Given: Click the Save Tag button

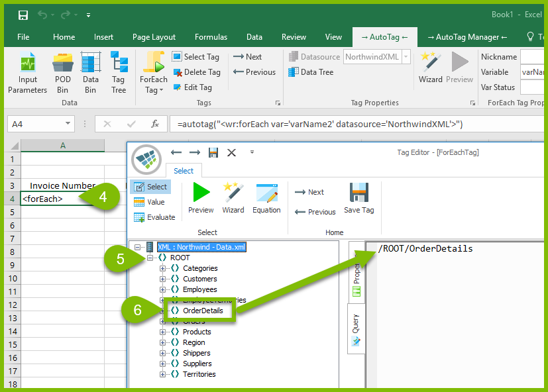Looking at the screenshot, I should tap(359, 198).
